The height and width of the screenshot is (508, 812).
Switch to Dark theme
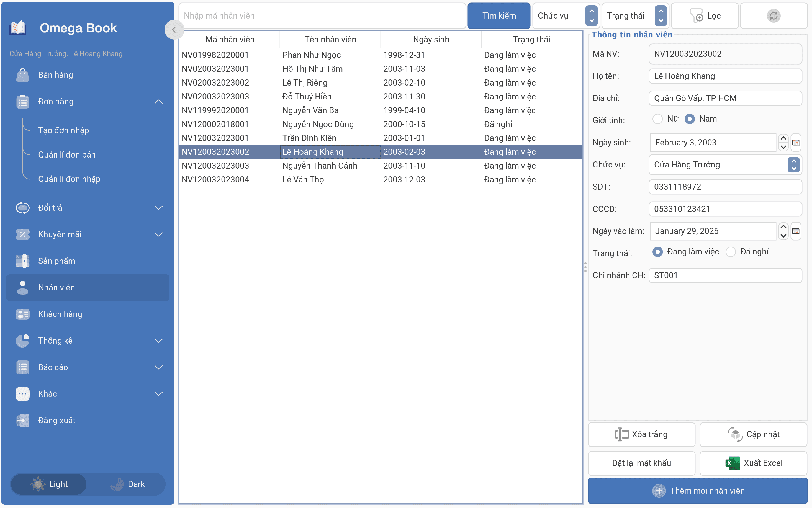[127, 484]
